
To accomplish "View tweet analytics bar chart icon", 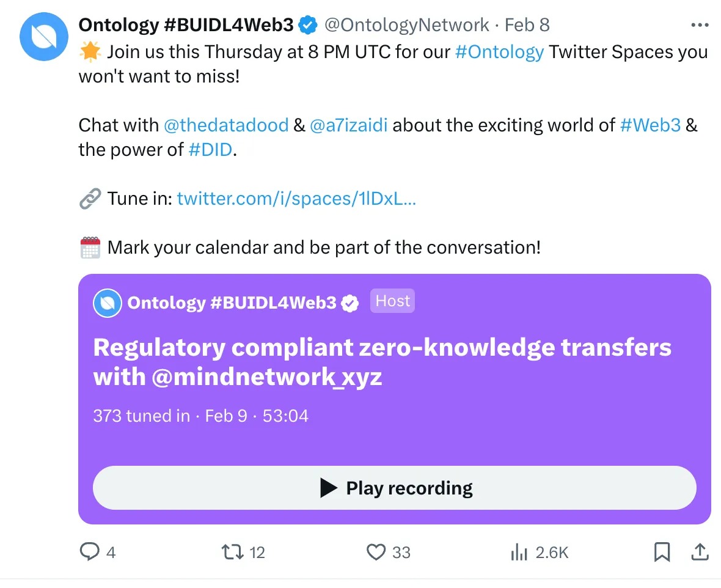I will coord(519,553).
